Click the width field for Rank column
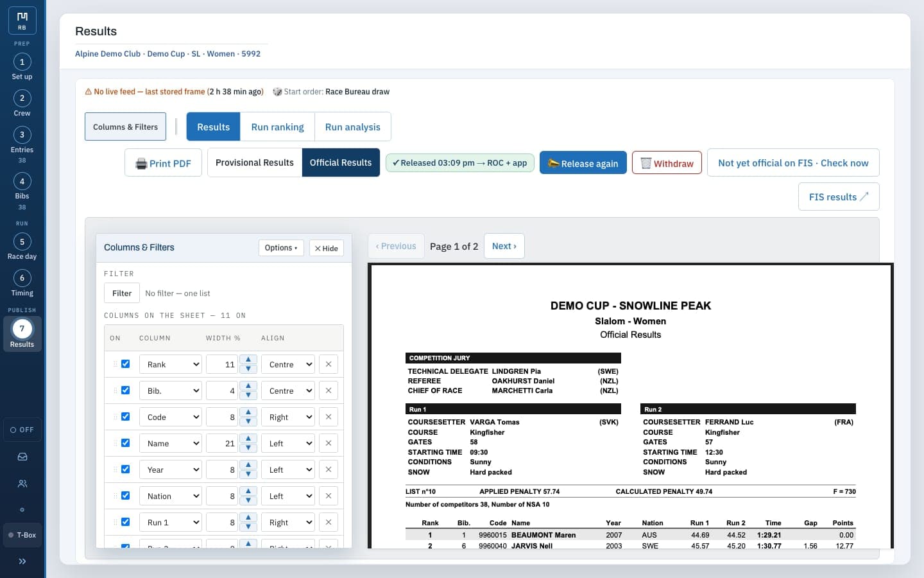This screenshot has width=924, height=578. point(222,364)
